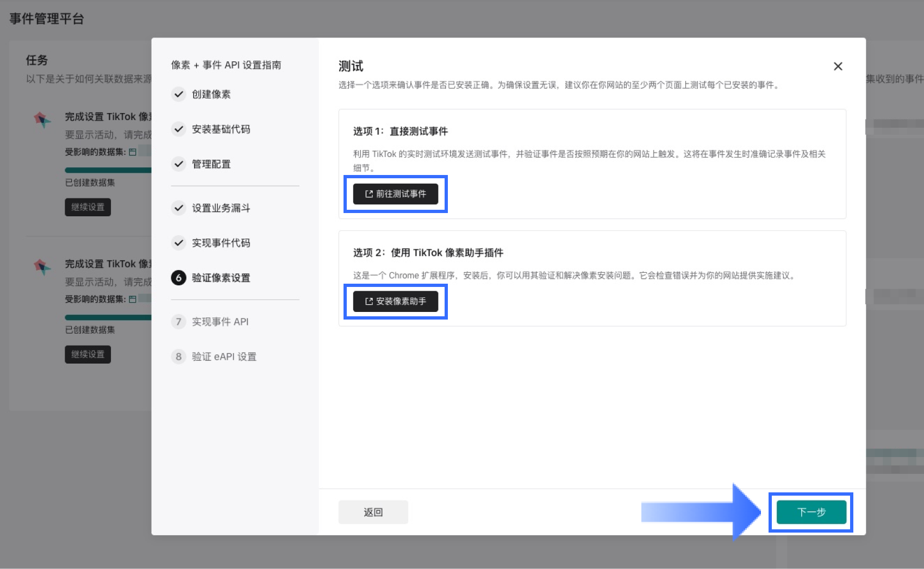Image resolution: width=924 pixels, height=569 pixels.
Task: Click the 事件管理平台 page title
Action: click(x=47, y=18)
